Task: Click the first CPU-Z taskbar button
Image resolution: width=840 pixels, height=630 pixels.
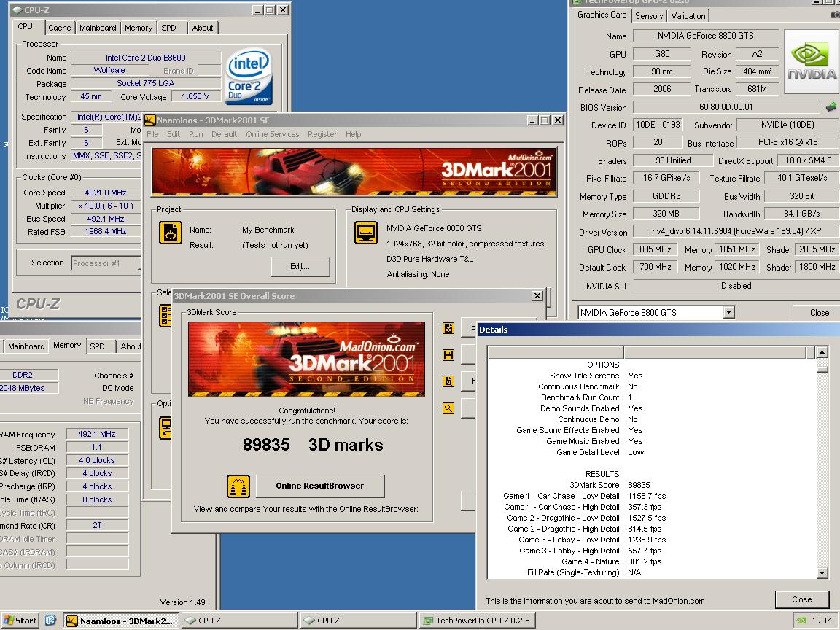Action: (x=239, y=621)
